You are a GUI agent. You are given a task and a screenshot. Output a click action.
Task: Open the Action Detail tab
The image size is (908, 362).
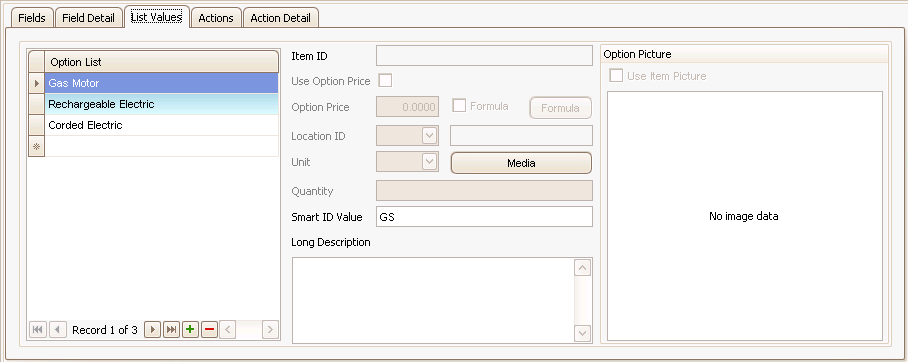[280, 18]
